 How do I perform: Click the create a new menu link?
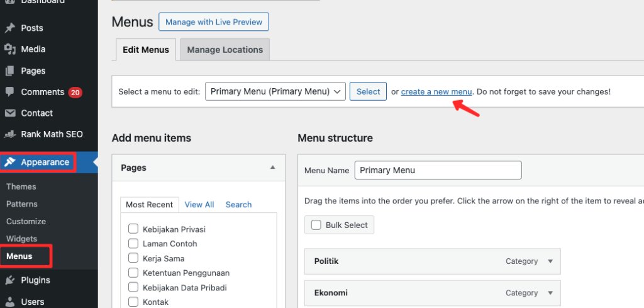click(436, 91)
